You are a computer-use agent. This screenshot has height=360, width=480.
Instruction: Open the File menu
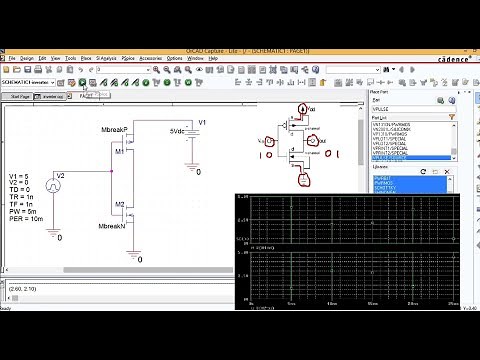tap(12, 58)
